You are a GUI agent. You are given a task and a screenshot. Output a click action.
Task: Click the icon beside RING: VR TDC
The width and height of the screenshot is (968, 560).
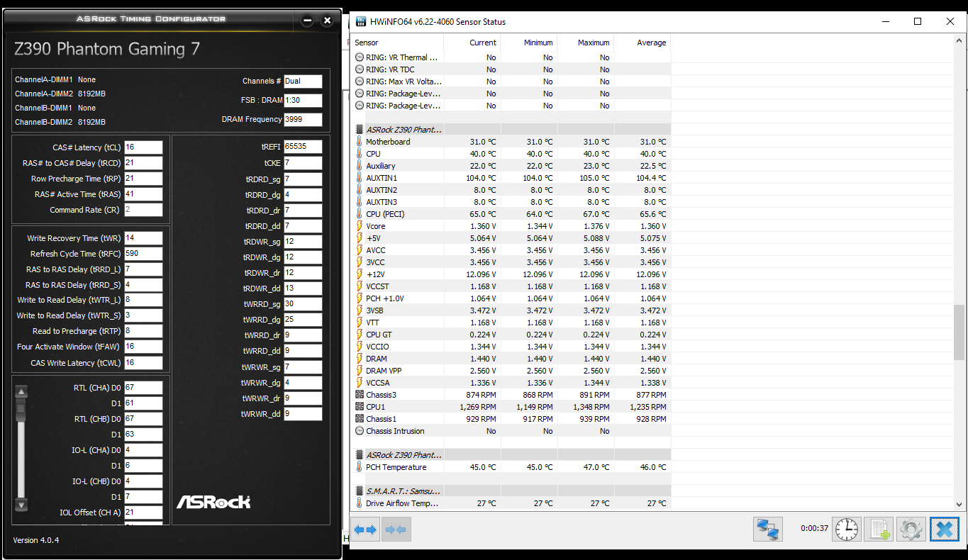pos(360,69)
